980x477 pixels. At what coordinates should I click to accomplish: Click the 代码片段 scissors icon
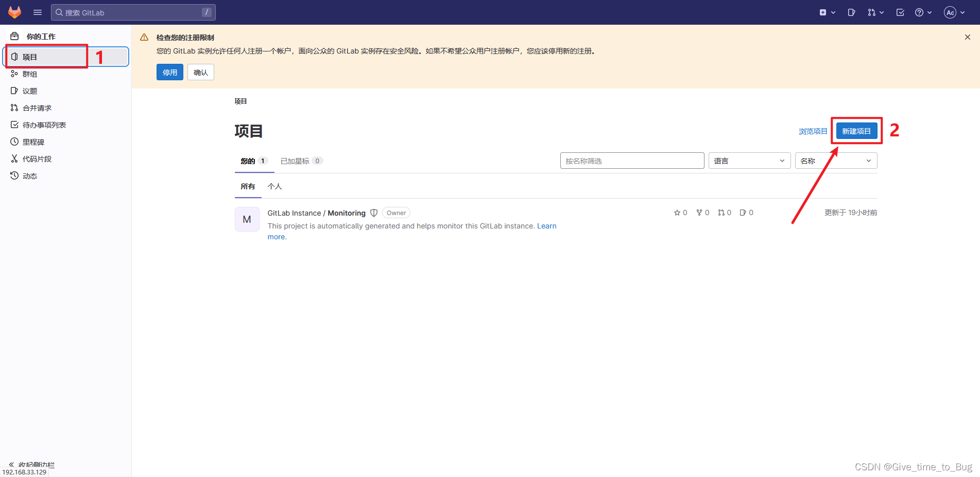(14, 158)
